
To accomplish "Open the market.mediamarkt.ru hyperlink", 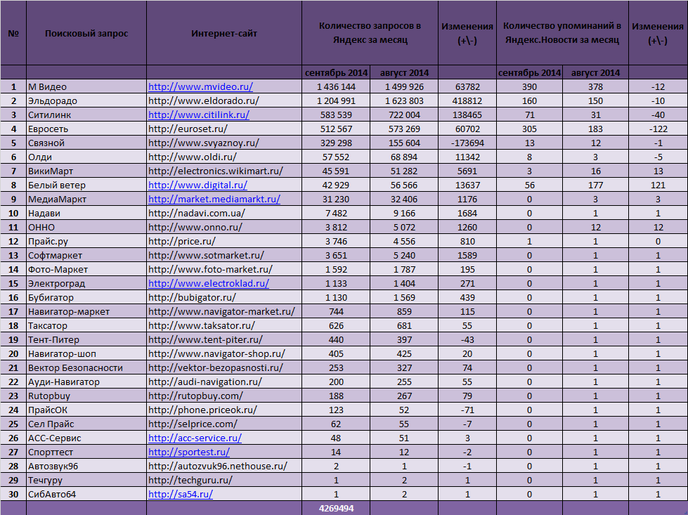I will 214,199.
